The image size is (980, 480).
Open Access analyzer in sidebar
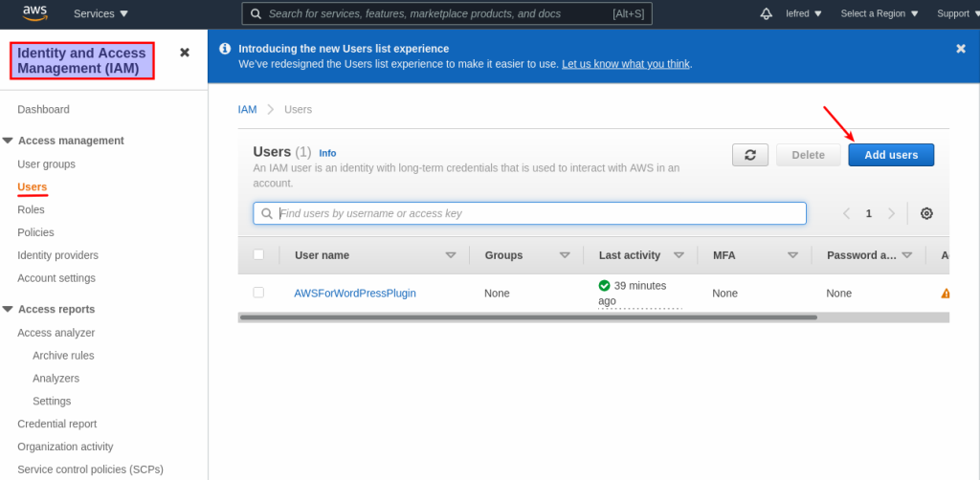point(56,333)
